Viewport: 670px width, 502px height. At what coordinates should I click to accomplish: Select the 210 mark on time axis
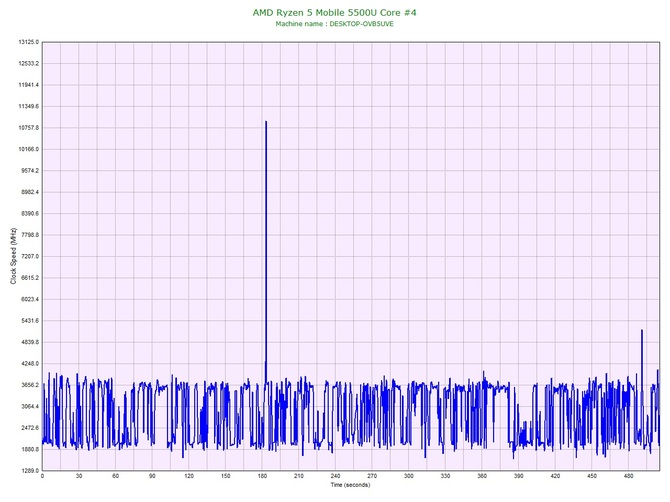tap(299, 476)
